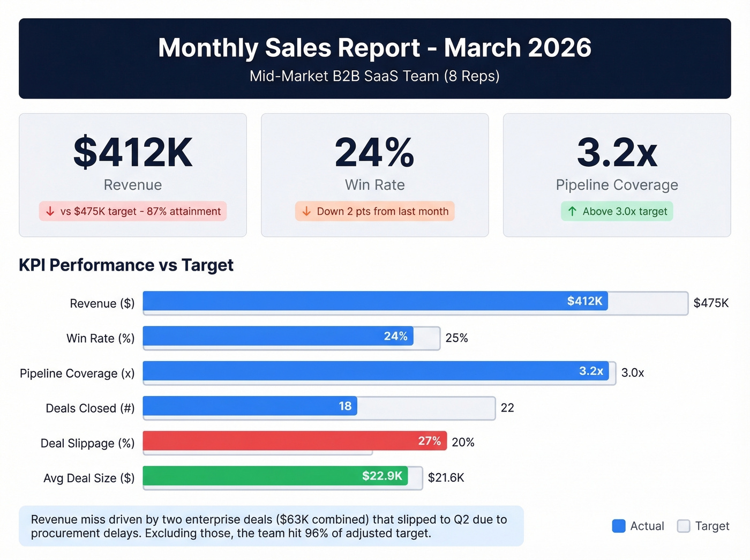Click the orange down arrow on Win Rate badge
This screenshot has width=750, height=560.
click(306, 211)
